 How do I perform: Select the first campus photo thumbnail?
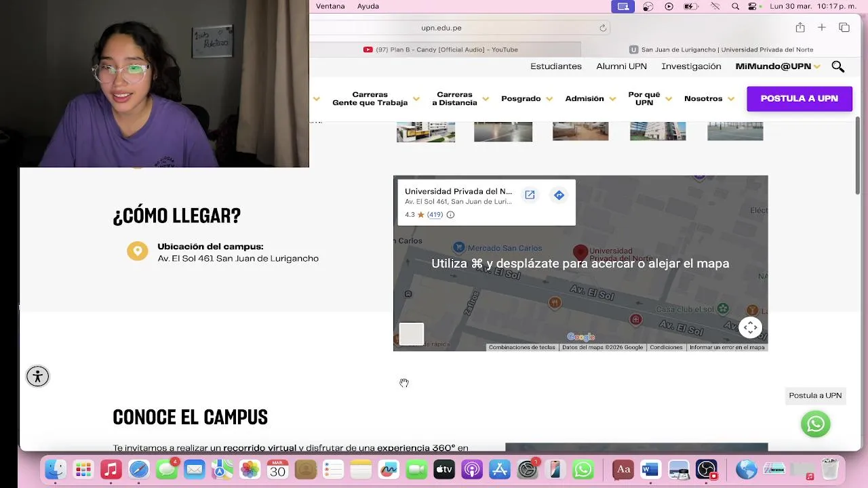[x=426, y=132]
